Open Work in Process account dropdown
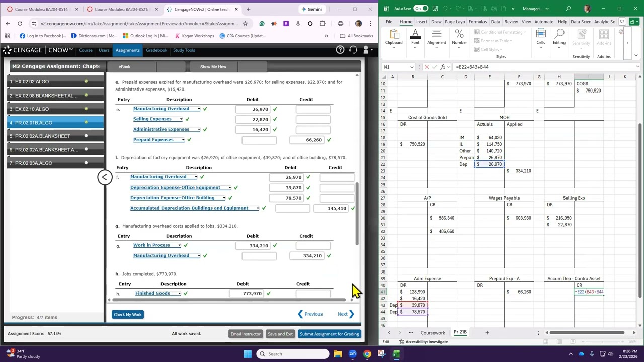 pos(180,245)
